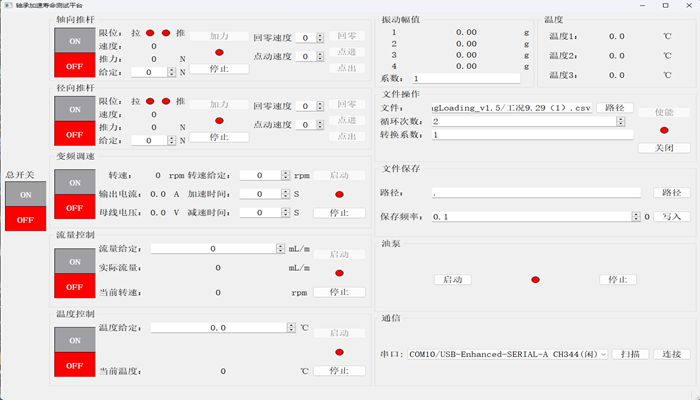Click the red indicator in 变频调速 section
Viewport: 700px width, 400px height.
coord(339,194)
